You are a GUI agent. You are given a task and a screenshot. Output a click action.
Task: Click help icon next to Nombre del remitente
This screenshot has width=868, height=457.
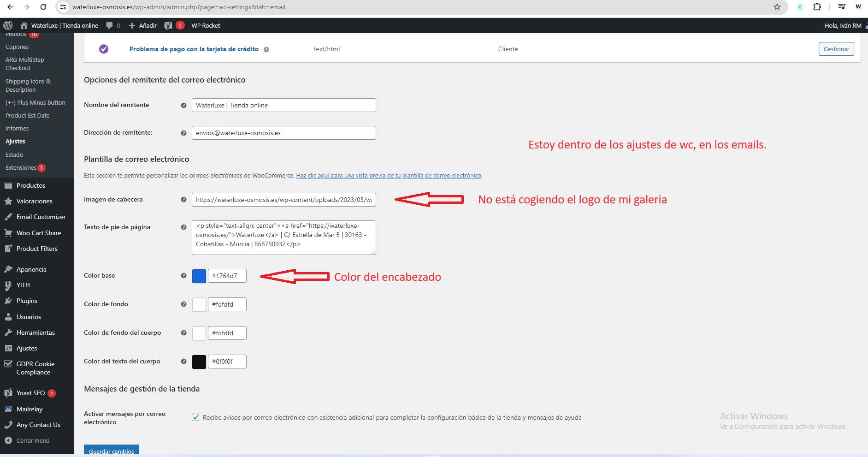point(183,105)
